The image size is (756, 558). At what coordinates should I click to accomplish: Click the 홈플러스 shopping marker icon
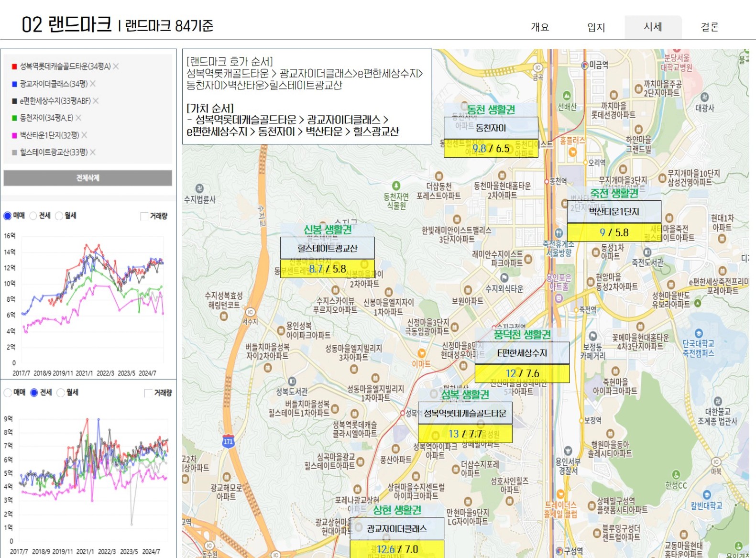572,152
